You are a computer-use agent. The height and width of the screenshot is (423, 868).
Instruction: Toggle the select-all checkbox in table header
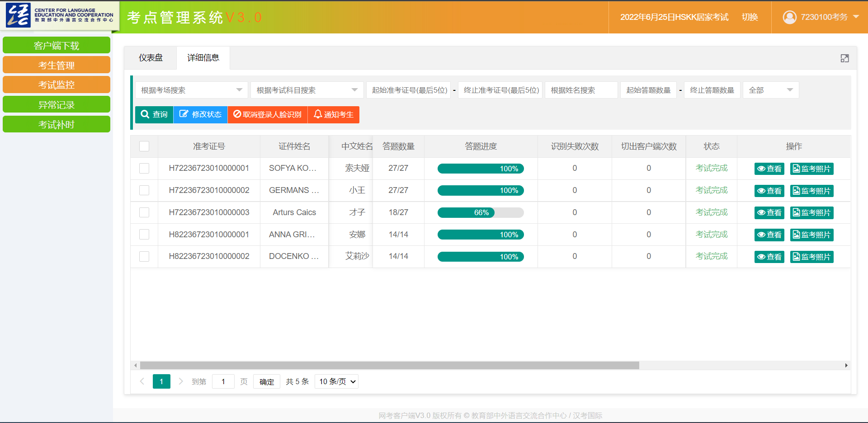144,146
